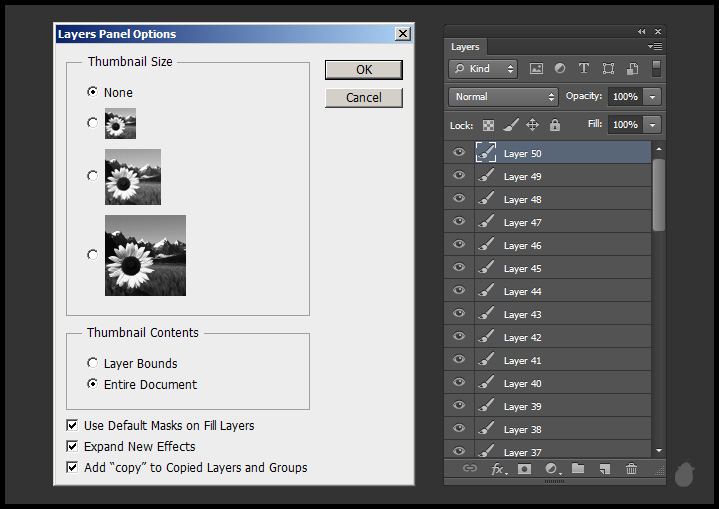Expand the Opacity slider arrow
719x509 pixels.
click(653, 97)
